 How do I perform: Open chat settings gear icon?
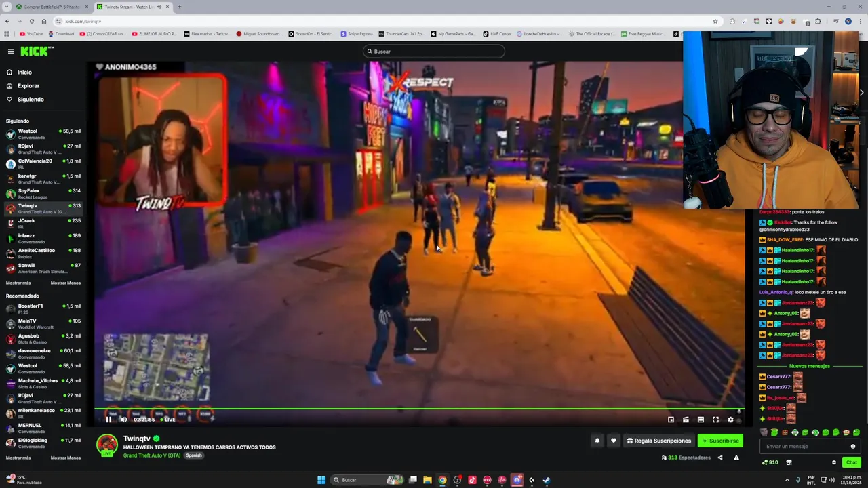click(834, 462)
